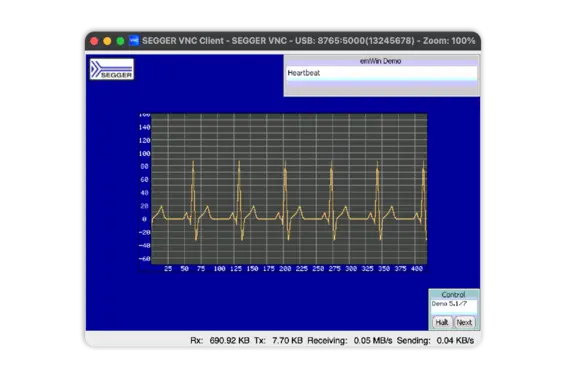
Task: Click the 140 y-axis label
Action: tap(144, 127)
